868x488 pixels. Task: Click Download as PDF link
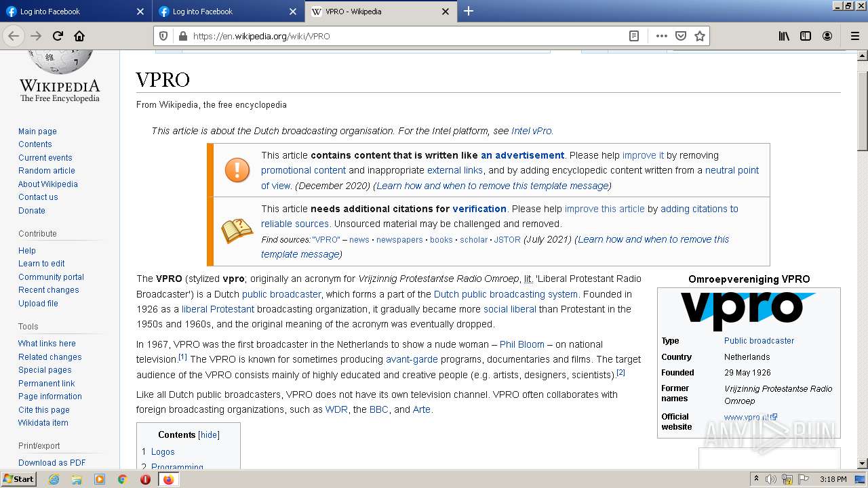52,463
